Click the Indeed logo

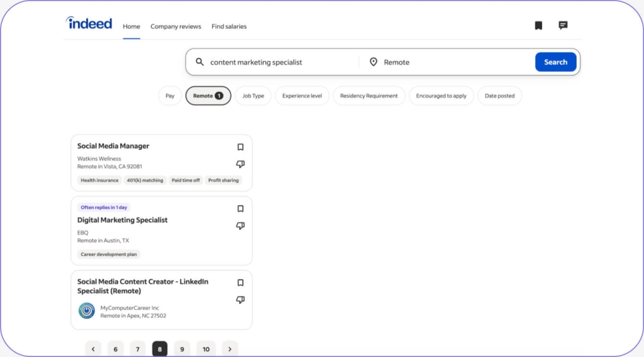[89, 23]
